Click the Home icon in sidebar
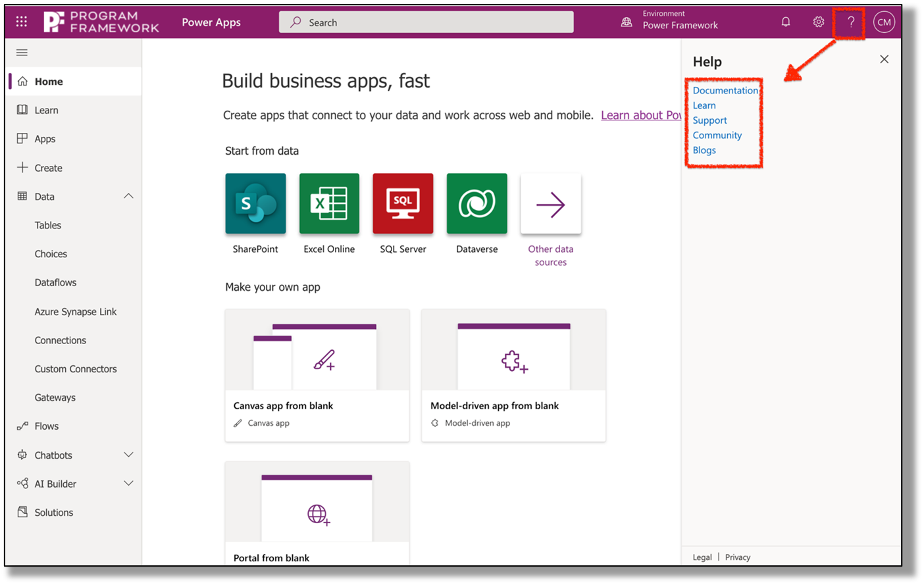Image resolution: width=924 pixels, height=585 pixels. click(22, 81)
